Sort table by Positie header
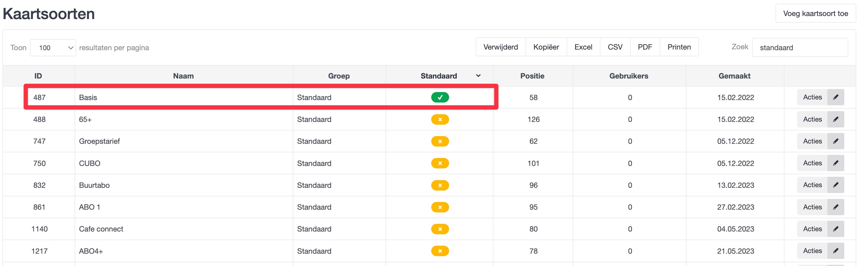This screenshot has height=266, width=868. click(x=532, y=76)
